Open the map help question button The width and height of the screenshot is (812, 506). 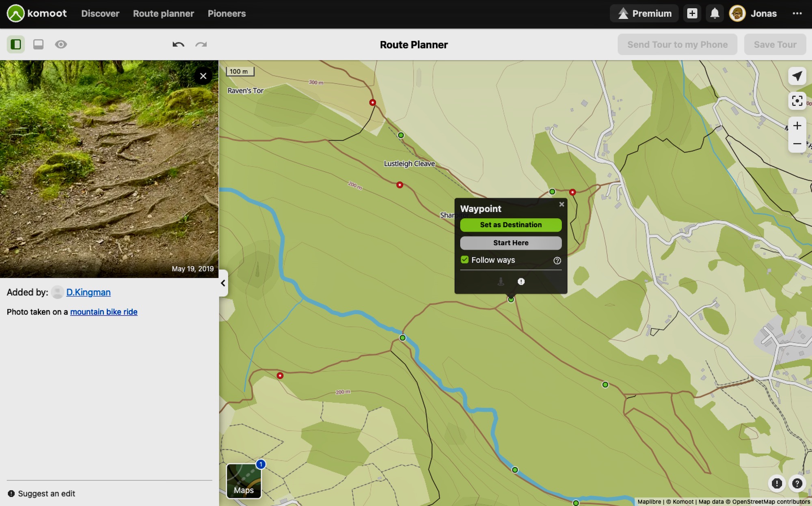pos(797,483)
